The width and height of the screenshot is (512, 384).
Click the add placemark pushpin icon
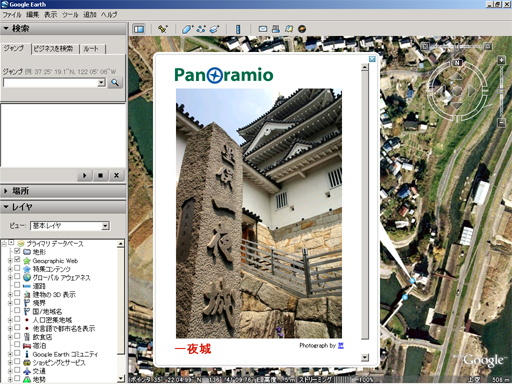pos(163,29)
